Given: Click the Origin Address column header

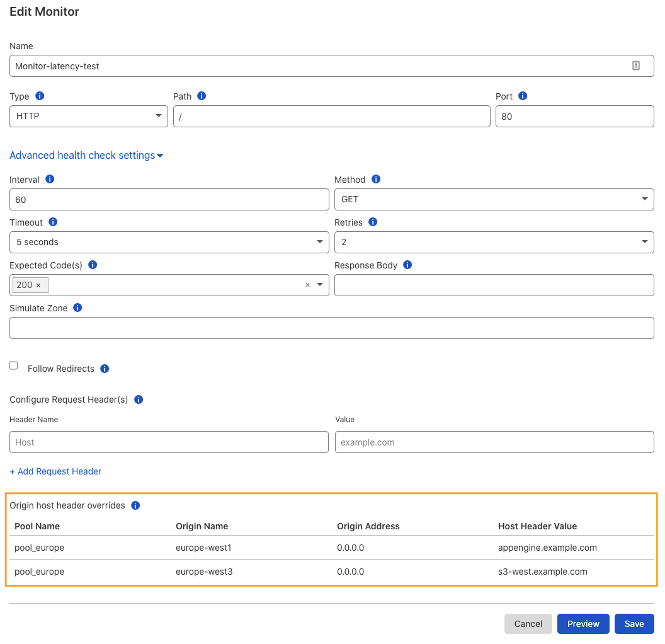Looking at the screenshot, I should pyautogui.click(x=368, y=526).
